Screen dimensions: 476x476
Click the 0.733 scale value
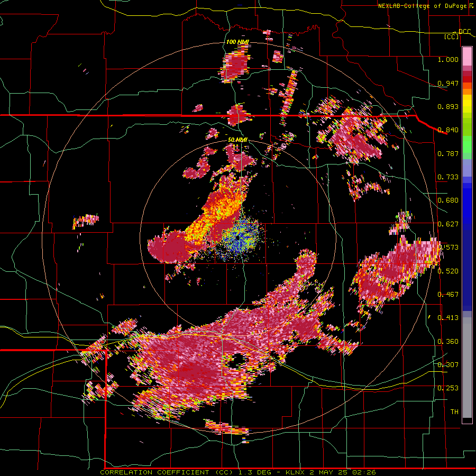(448, 177)
